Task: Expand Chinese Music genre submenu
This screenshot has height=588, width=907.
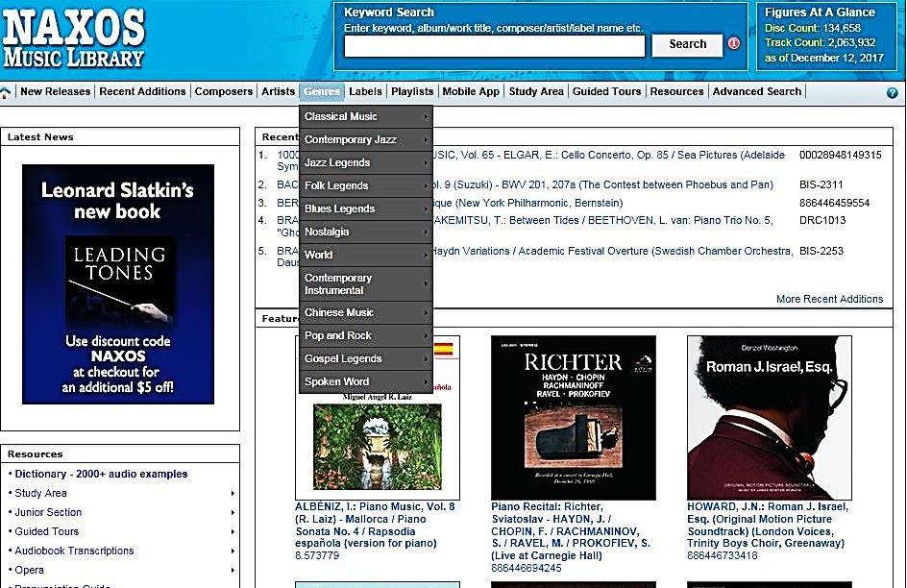Action: click(x=365, y=313)
